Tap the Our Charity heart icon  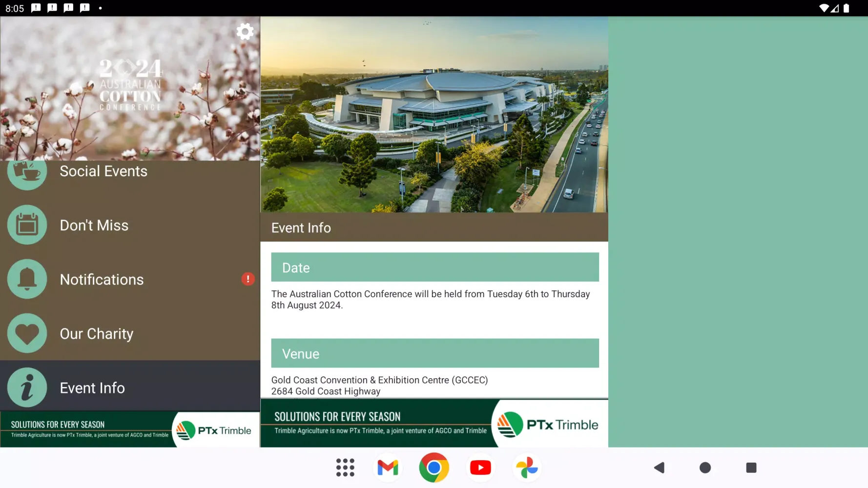tap(27, 333)
